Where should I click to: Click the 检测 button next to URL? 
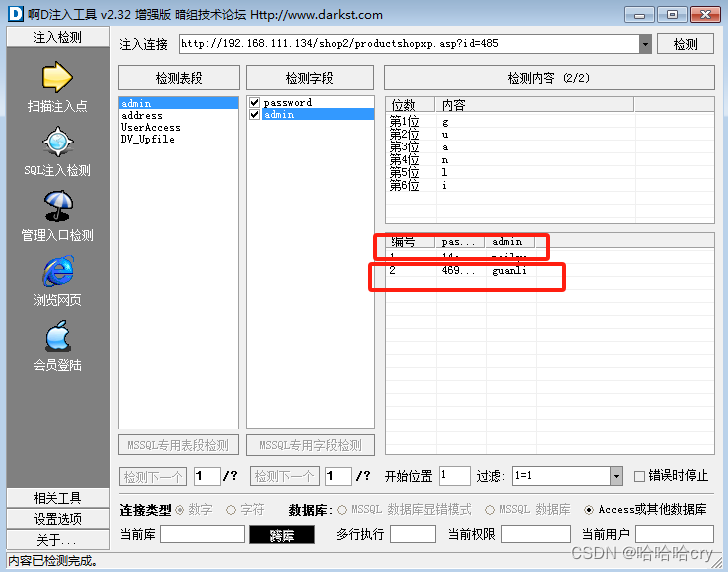685,44
